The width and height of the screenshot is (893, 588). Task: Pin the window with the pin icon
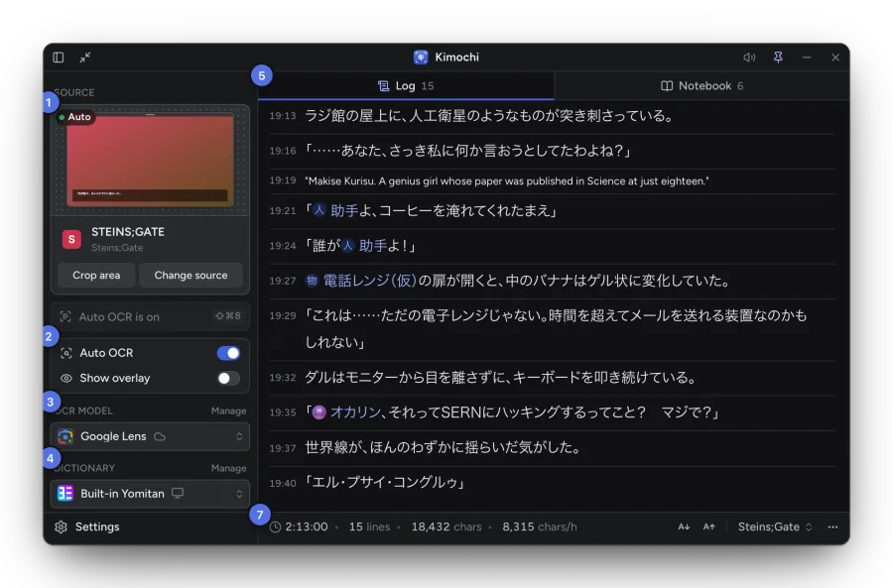778,57
